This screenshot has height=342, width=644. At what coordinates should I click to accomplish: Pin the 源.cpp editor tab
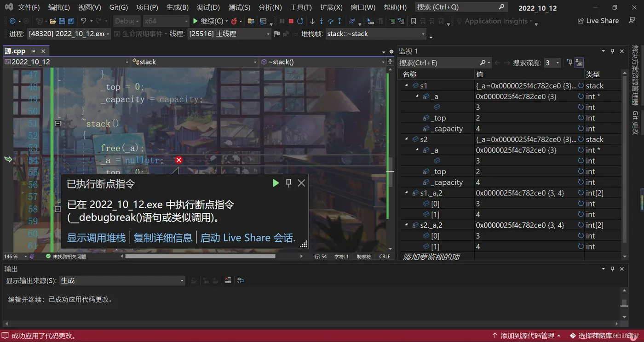click(34, 51)
